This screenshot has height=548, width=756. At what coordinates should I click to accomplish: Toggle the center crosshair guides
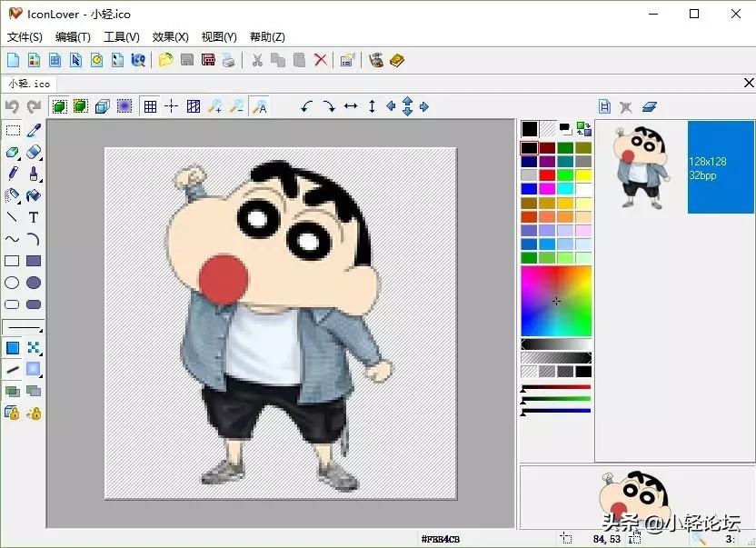coord(171,106)
